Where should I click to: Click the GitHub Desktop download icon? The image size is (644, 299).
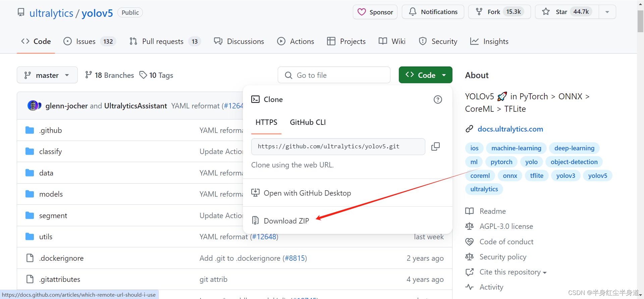(255, 193)
